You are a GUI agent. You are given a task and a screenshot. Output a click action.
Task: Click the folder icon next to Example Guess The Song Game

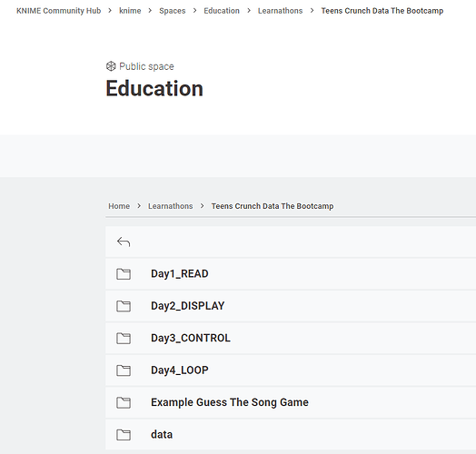click(124, 403)
